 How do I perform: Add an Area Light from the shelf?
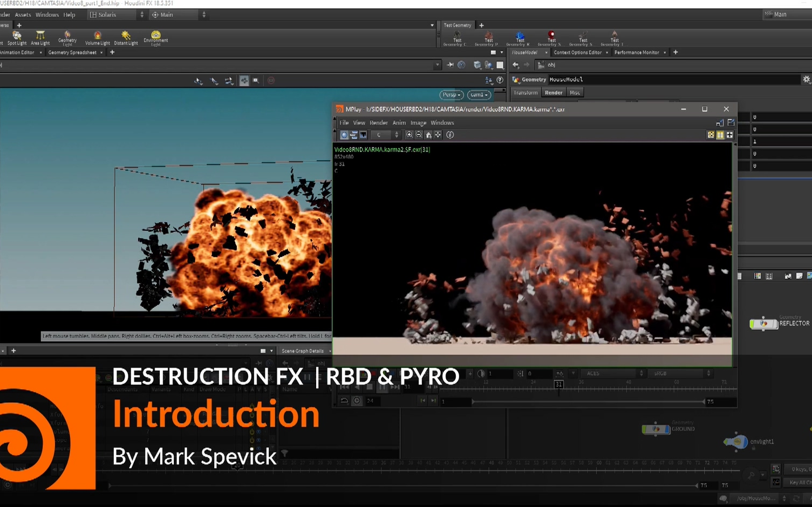tap(40, 38)
